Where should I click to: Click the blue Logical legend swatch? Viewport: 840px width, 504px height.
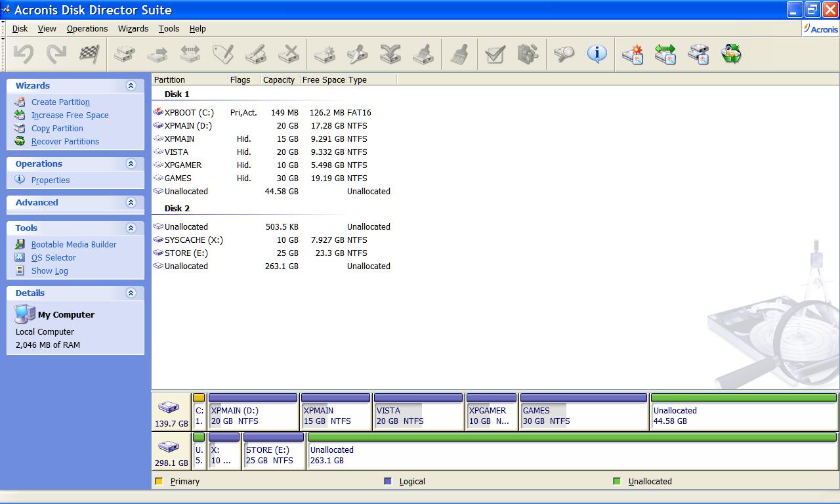coord(388,481)
